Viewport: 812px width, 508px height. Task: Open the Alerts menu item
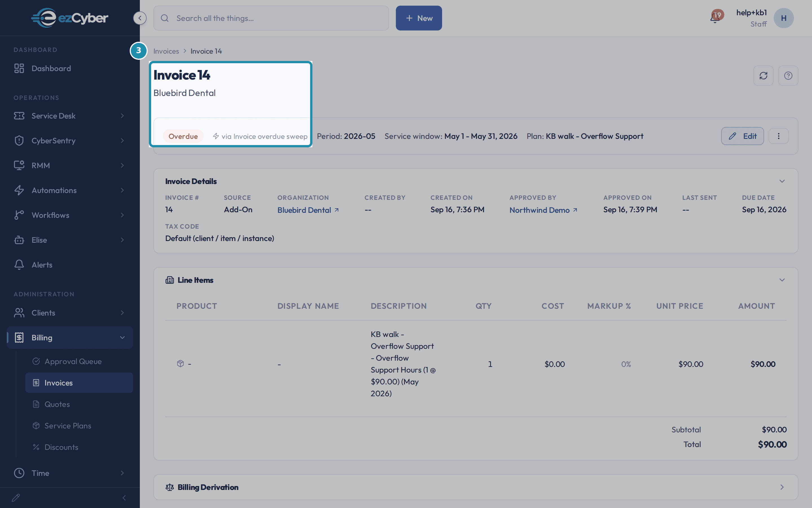[x=70, y=265]
